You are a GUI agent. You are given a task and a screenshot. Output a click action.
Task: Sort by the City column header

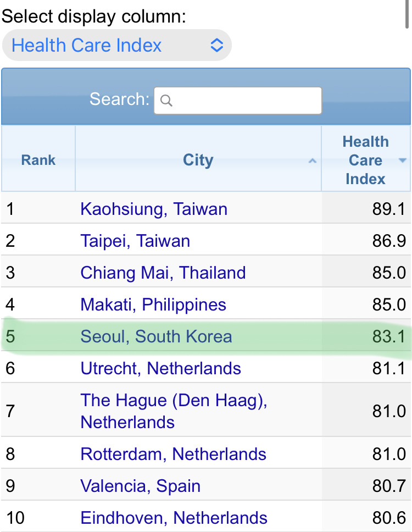[198, 160]
